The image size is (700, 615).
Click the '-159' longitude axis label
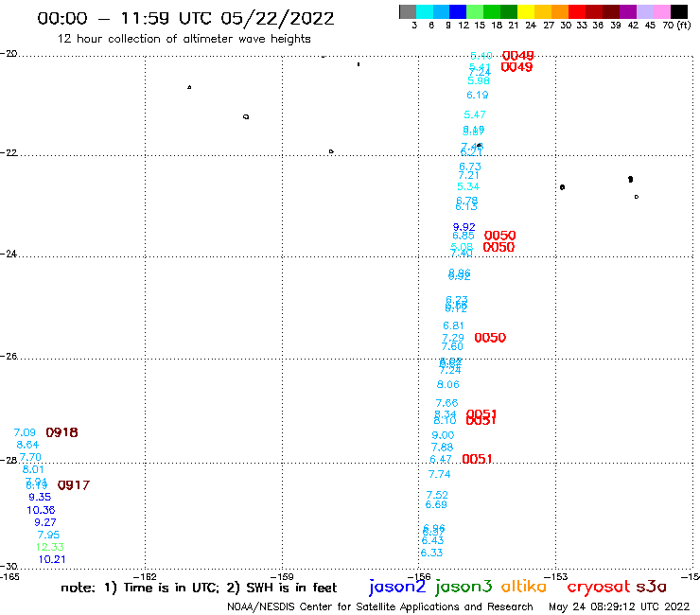[283, 577]
